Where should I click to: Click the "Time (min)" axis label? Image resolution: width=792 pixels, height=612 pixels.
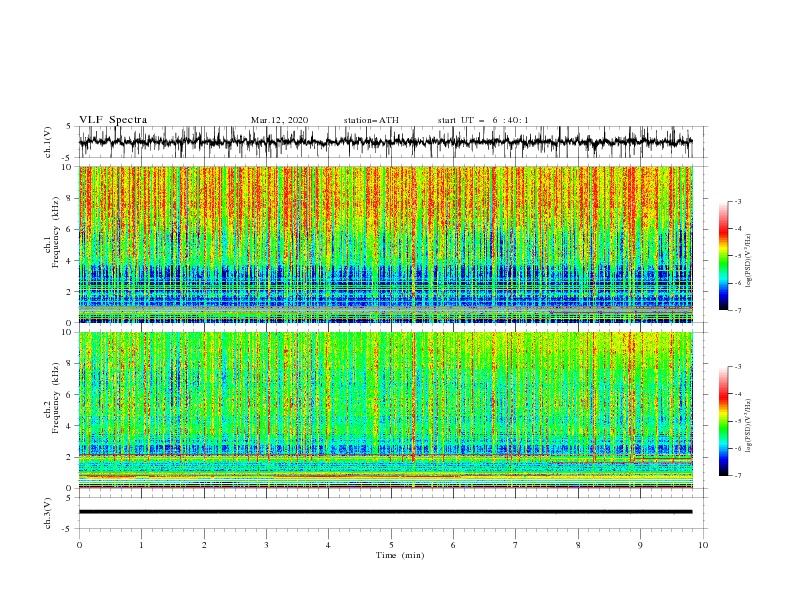coord(400,555)
